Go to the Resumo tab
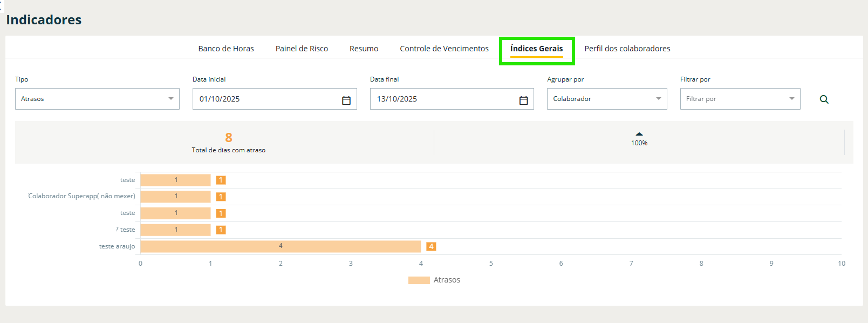The image size is (868, 323). click(364, 49)
